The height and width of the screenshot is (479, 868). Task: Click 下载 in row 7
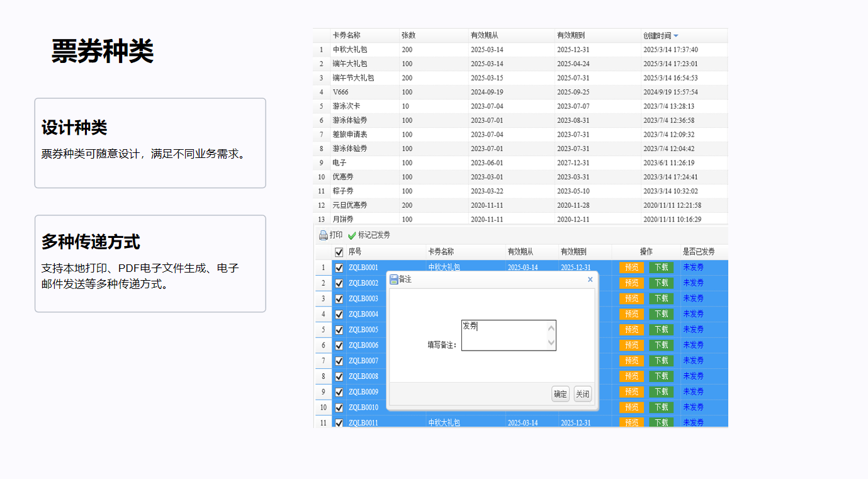661,361
